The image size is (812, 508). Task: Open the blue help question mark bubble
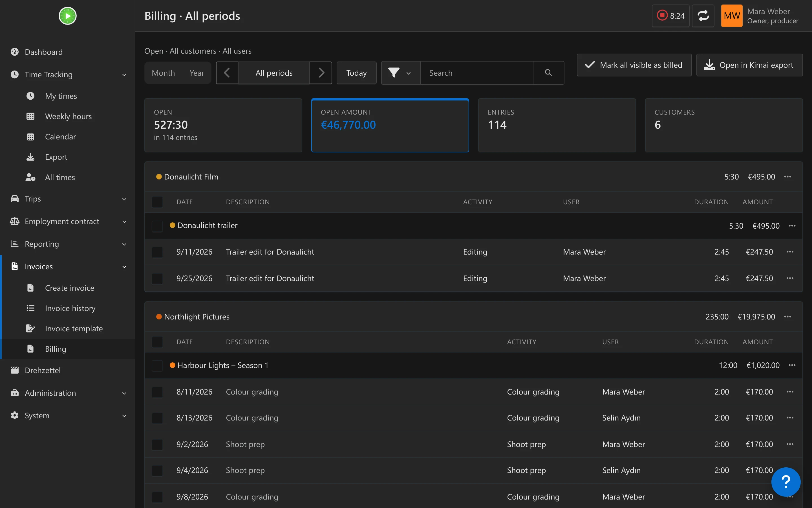786,482
